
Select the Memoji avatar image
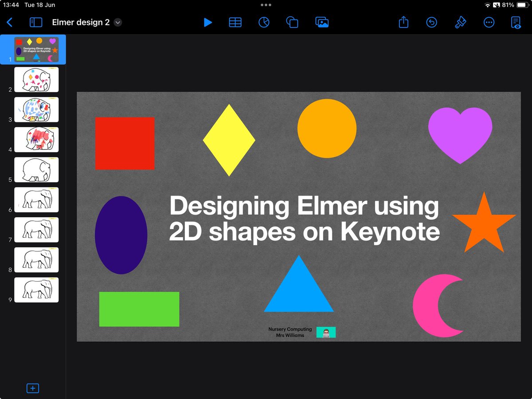pyautogui.click(x=326, y=332)
